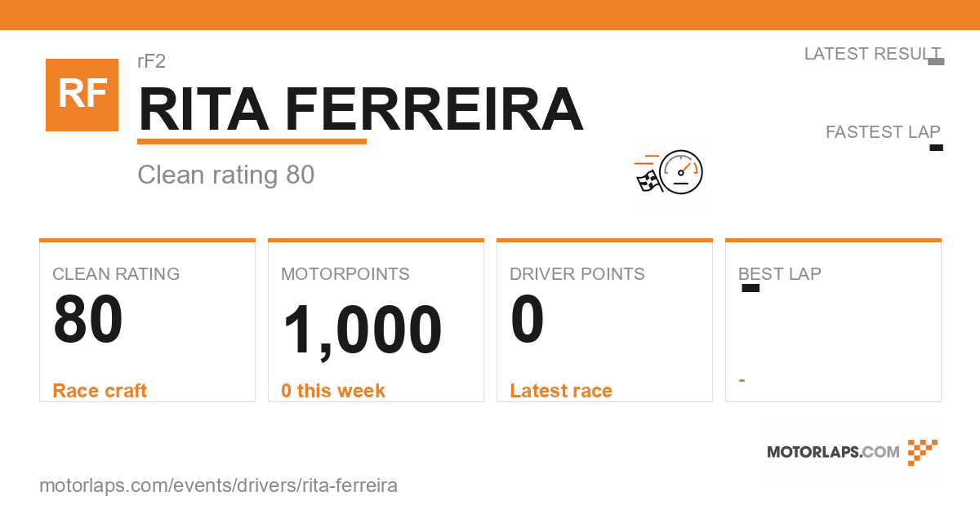Viewport: 980px width, 514px height.
Task: Click the Motorlaps checkered flag logo icon
Action: tap(923, 452)
